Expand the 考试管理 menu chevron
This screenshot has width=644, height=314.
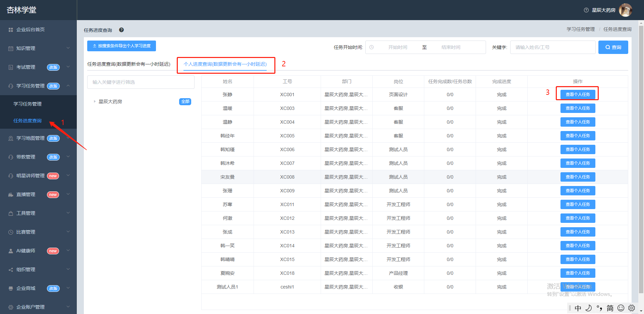click(68, 67)
